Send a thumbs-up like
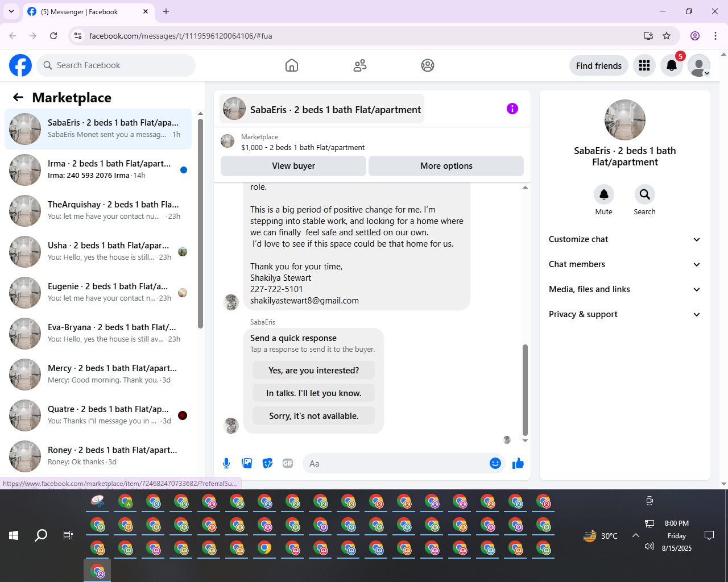This screenshot has width=728, height=582. (x=518, y=463)
